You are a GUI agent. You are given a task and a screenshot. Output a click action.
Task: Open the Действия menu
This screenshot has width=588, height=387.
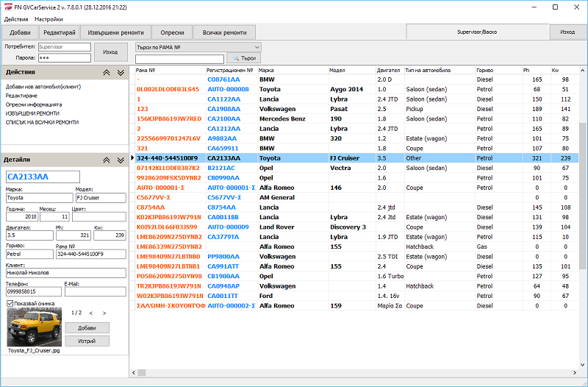(16, 18)
